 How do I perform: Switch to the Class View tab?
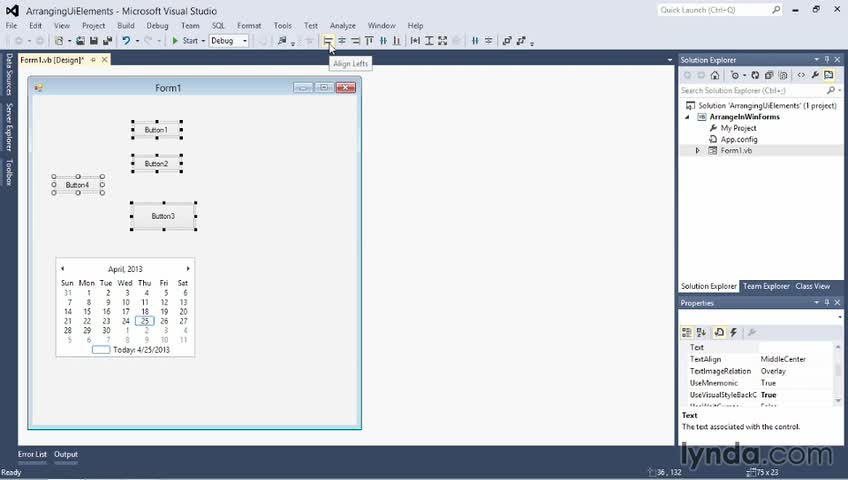pyautogui.click(x=812, y=286)
